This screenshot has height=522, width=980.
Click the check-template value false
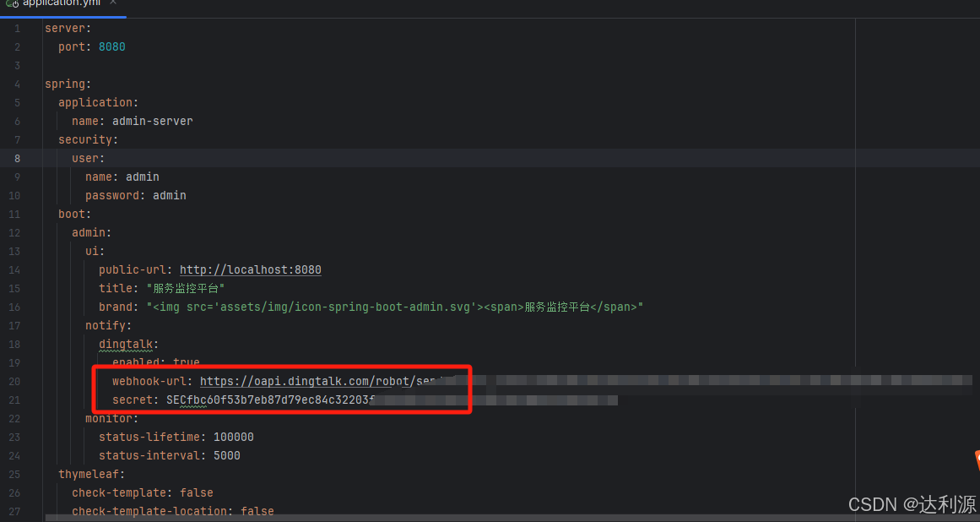tap(196, 492)
